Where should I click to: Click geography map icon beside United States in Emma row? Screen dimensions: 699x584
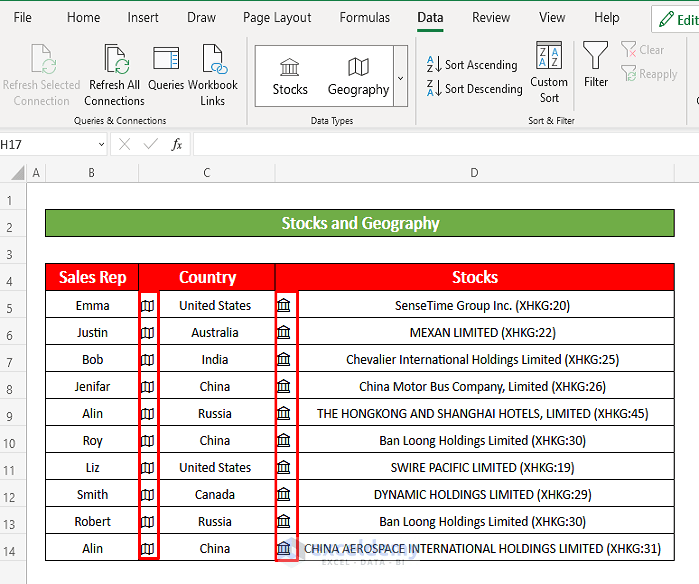click(148, 306)
